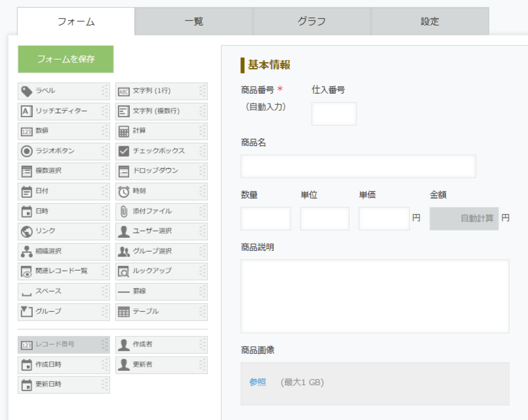Choose the 複数選択 field icon

coord(27,172)
